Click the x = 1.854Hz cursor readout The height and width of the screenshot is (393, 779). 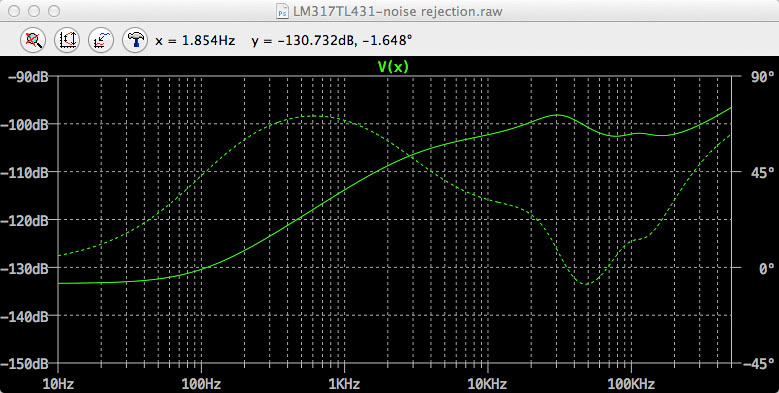pyautogui.click(x=195, y=41)
